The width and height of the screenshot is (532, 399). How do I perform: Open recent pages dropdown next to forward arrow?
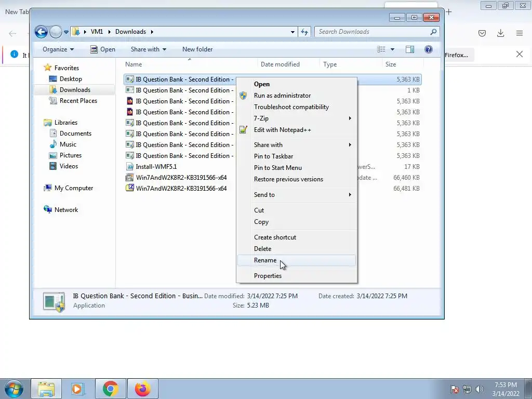[x=66, y=32]
